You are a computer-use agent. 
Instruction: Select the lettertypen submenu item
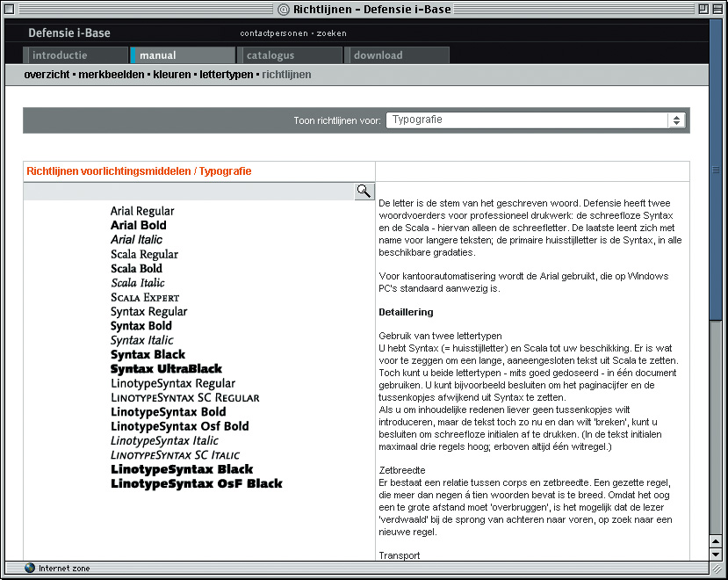pos(227,75)
